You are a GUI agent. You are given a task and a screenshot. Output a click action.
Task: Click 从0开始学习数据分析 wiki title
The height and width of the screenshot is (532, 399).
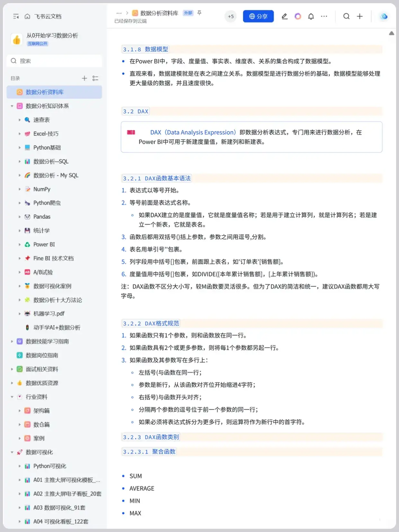[x=52, y=36]
